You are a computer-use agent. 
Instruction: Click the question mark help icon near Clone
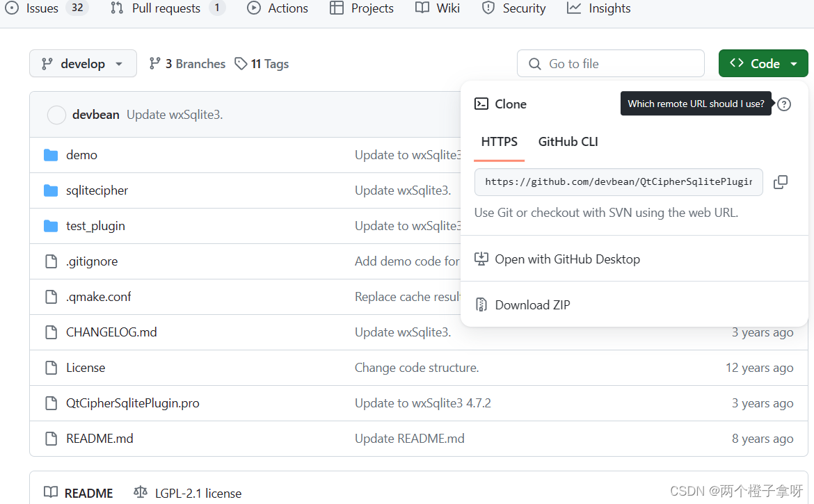[784, 104]
